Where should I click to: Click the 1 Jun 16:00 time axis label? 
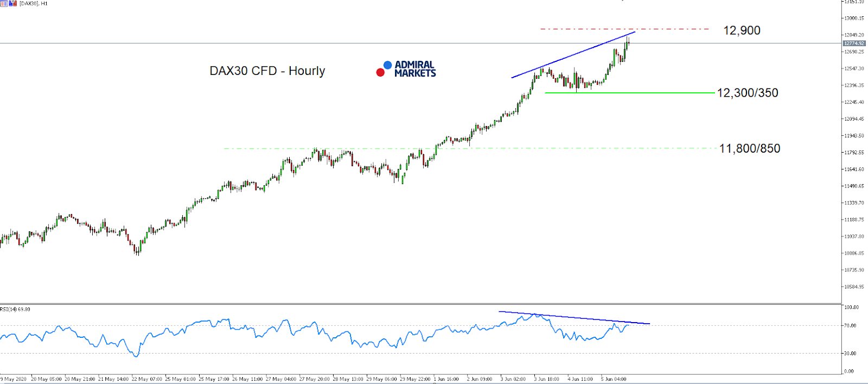tap(446, 379)
